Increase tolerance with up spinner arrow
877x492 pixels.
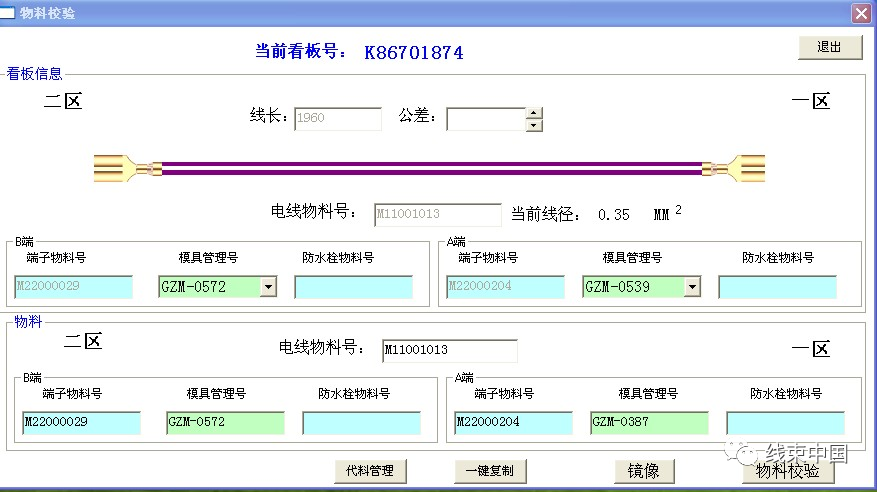tap(534, 113)
